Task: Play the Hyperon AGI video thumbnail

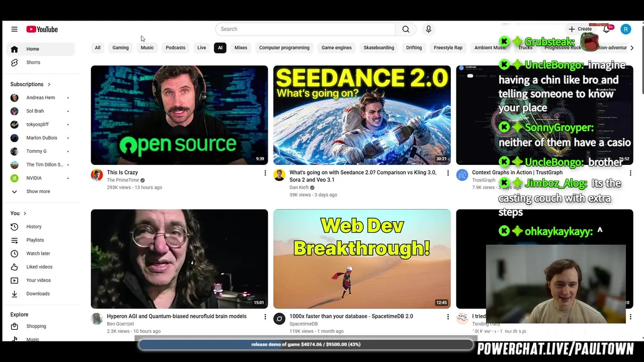Action: point(179,259)
